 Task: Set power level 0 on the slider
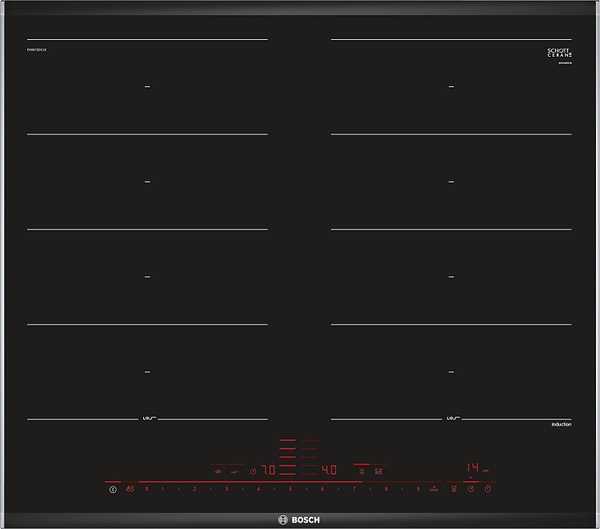(147, 489)
